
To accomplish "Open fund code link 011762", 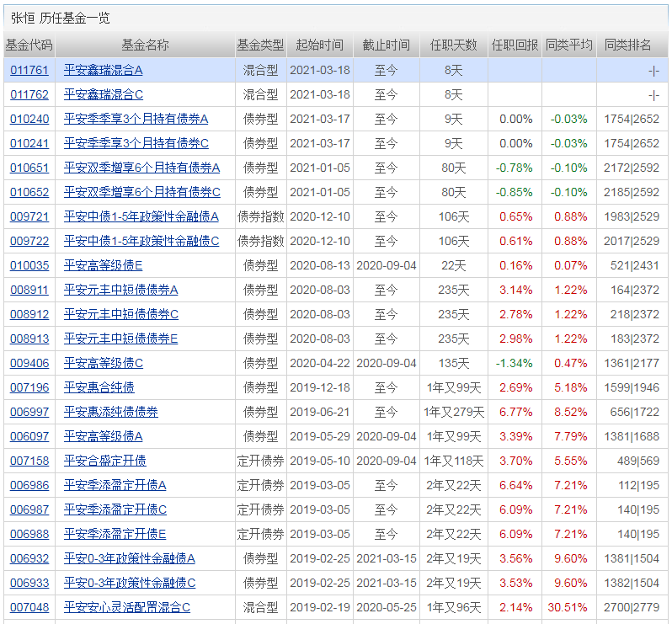I will pos(29,94).
